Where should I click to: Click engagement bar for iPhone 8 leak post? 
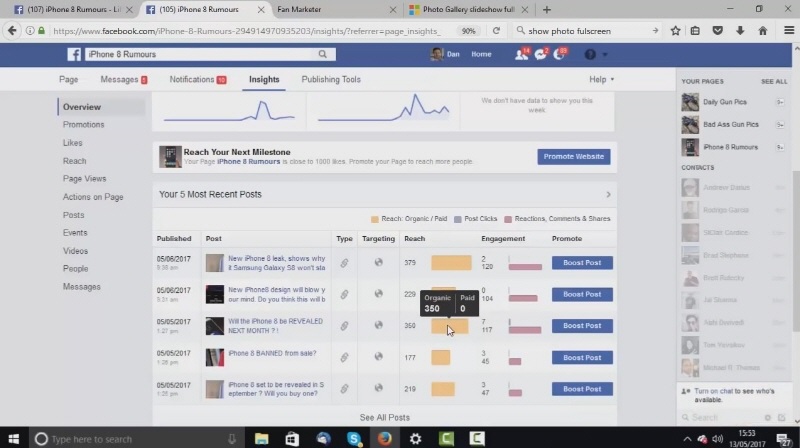pyautogui.click(x=525, y=266)
